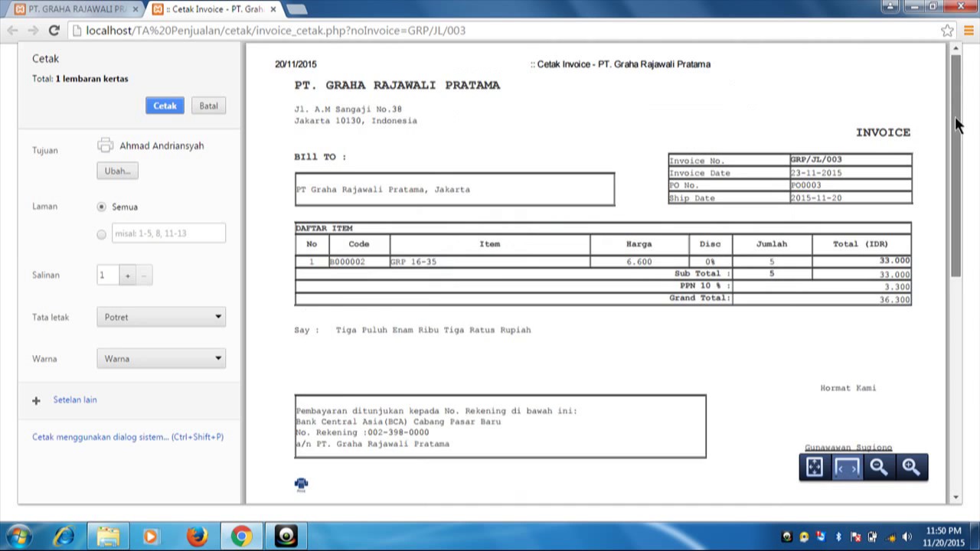The width and height of the screenshot is (980, 551).
Task: Click the blue Cetak print button
Action: coord(165,106)
